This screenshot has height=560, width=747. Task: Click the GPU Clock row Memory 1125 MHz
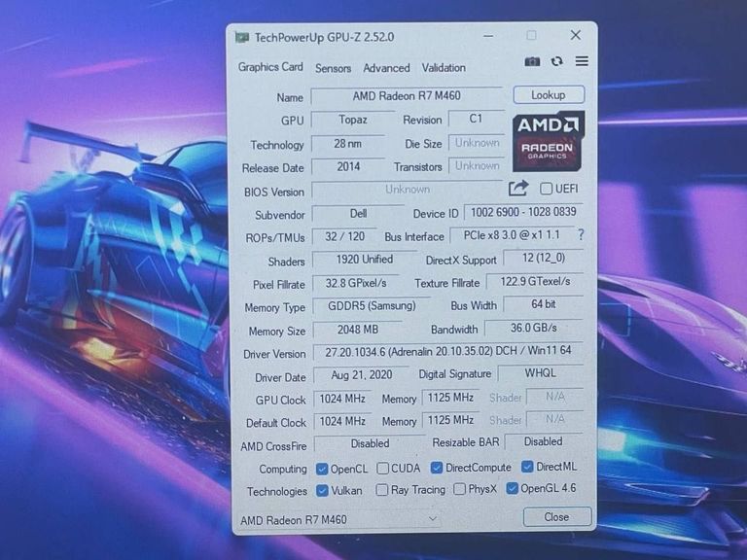[450, 397]
